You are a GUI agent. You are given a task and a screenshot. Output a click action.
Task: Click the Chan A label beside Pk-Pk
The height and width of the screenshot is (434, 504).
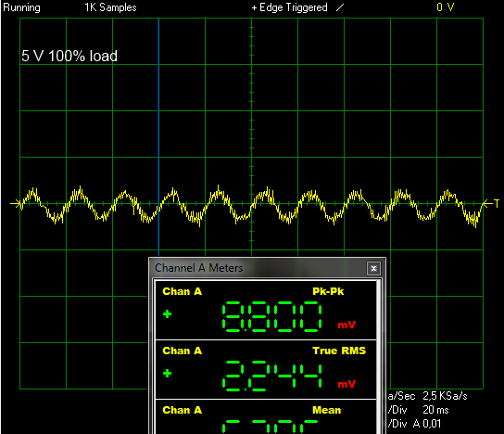point(183,291)
